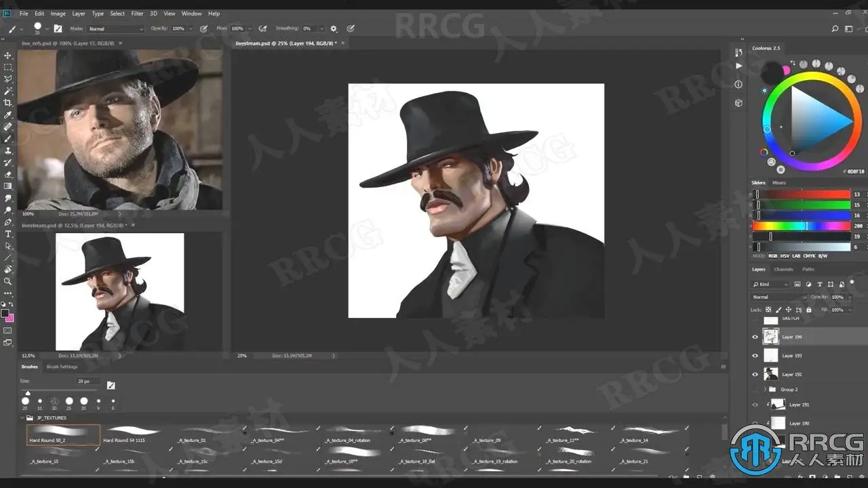
Task: Click the lock all layer icon
Action: pos(809,310)
